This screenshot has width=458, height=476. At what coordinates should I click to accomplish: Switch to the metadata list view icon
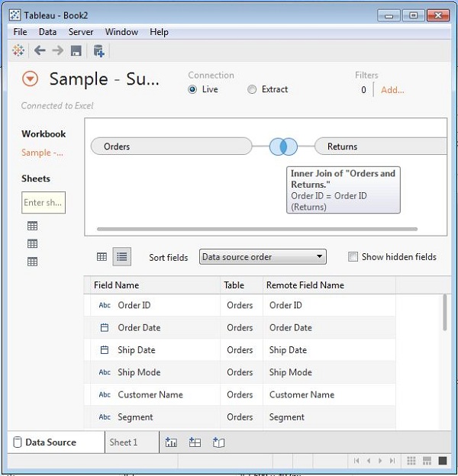click(122, 257)
